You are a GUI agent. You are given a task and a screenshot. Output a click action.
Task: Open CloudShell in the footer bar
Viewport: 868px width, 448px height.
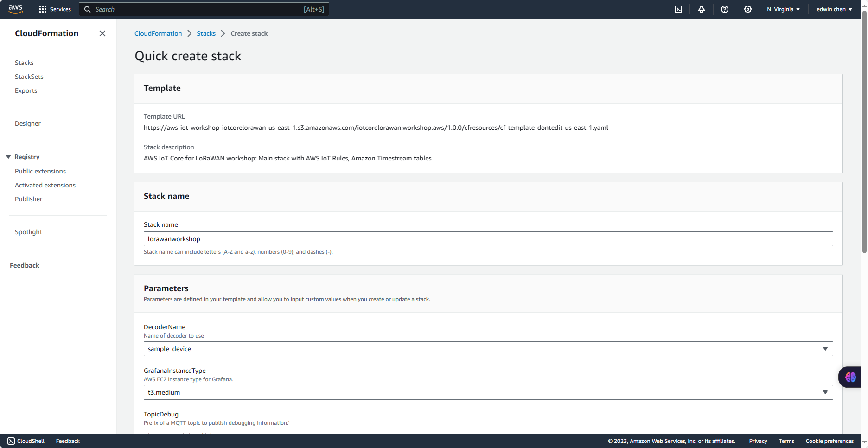tap(26, 441)
